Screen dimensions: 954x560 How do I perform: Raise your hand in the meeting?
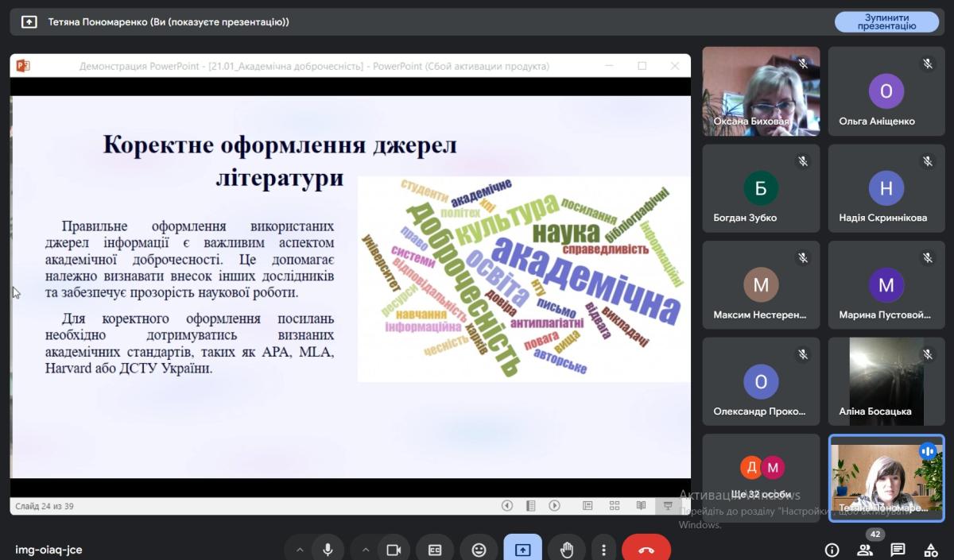coord(566,549)
